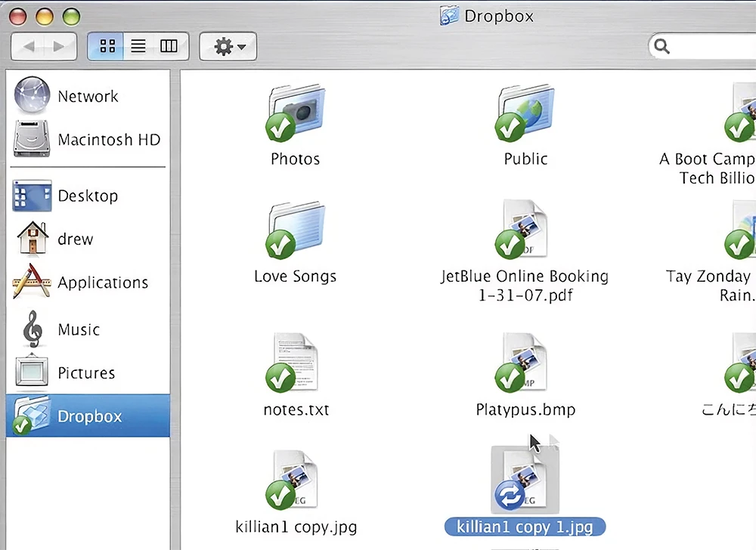756x550 pixels.
Task: Switch to column view mode
Action: [x=169, y=47]
